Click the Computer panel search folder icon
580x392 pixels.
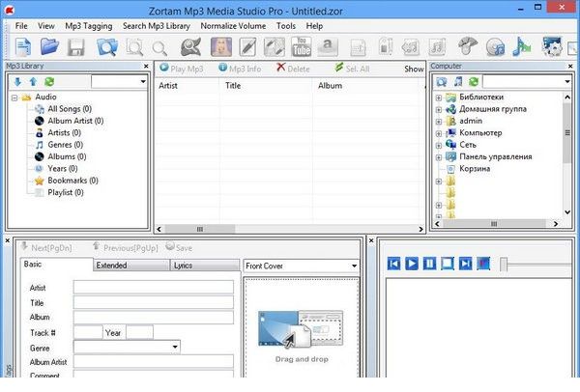point(442,82)
